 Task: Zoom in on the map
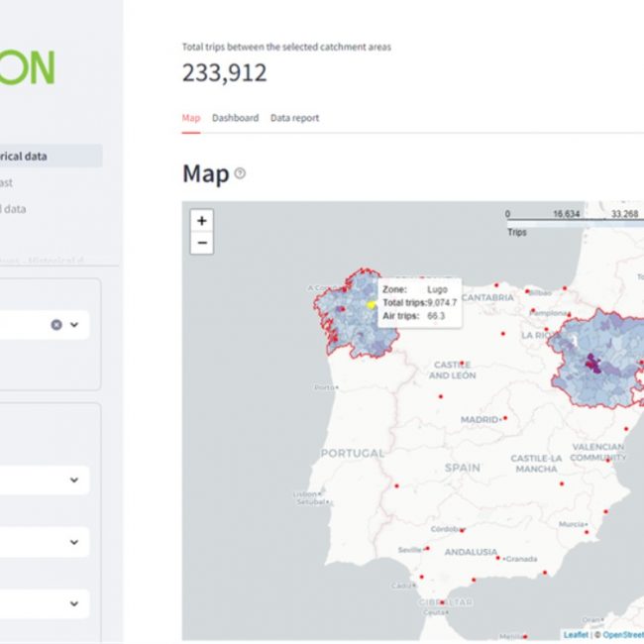click(202, 221)
